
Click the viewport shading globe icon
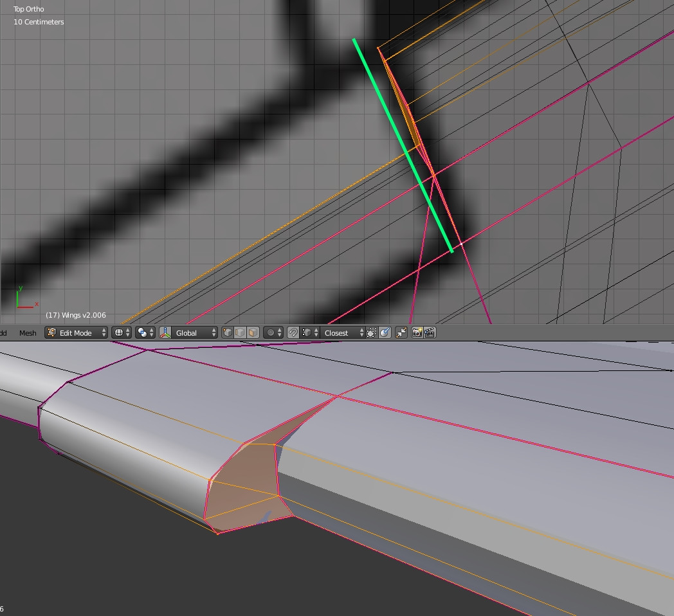click(x=118, y=332)
